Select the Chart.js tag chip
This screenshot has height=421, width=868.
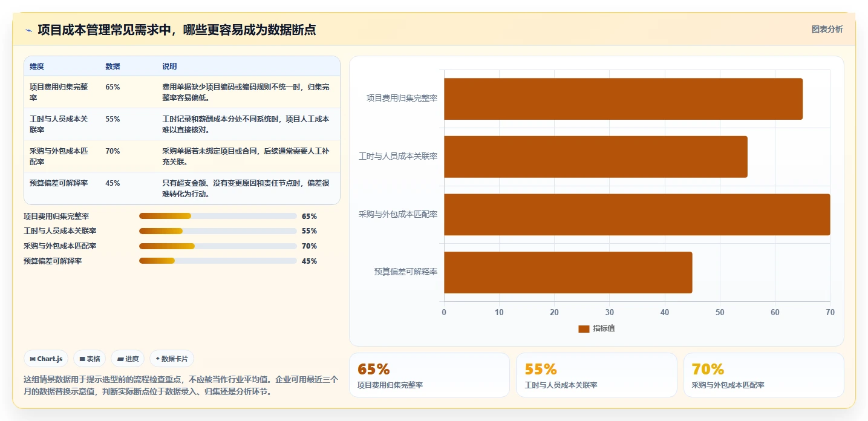[47, 359]
